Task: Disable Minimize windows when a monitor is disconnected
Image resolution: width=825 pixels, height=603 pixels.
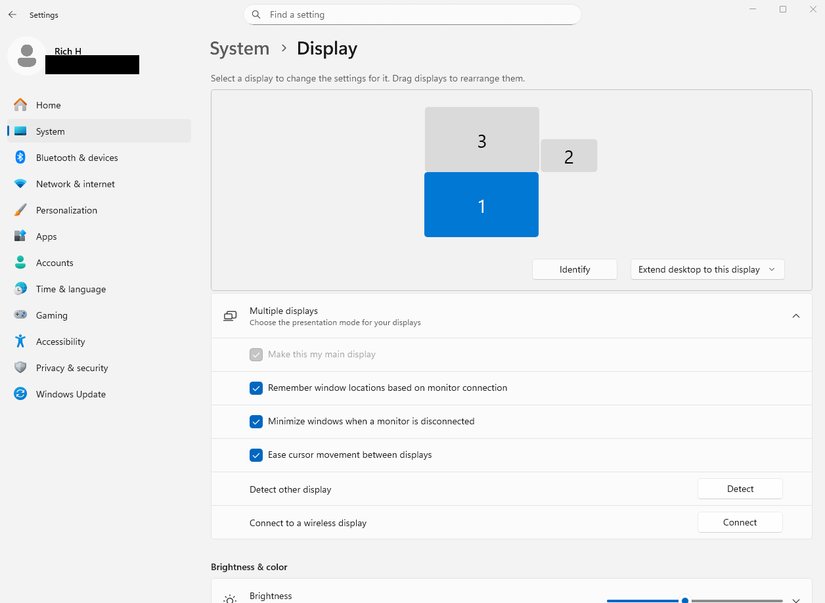Action: point(256,421)
